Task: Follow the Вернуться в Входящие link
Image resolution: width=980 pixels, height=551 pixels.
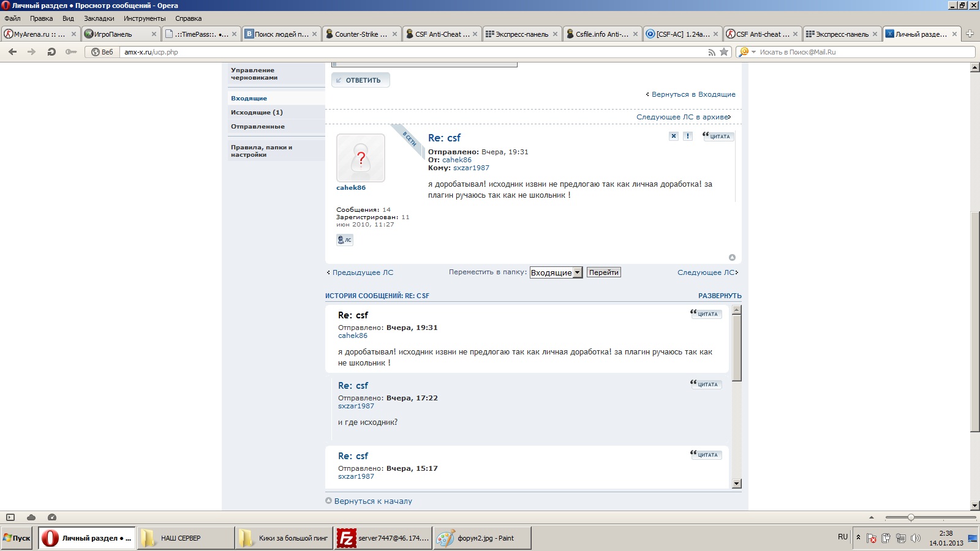Action: [x=693, y=94]
